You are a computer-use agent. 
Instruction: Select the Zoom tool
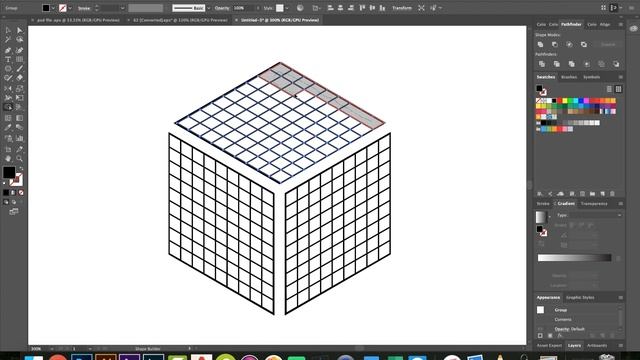tap(19, 158)
